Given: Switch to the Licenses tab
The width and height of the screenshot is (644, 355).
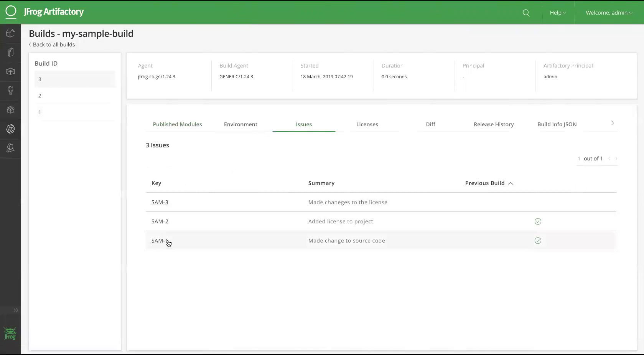Looking at the screenshot, I should click(367, 124).
